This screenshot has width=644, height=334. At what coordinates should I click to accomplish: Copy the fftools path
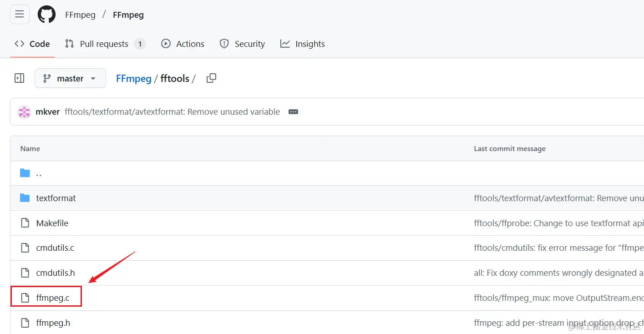tap(211, 78)
